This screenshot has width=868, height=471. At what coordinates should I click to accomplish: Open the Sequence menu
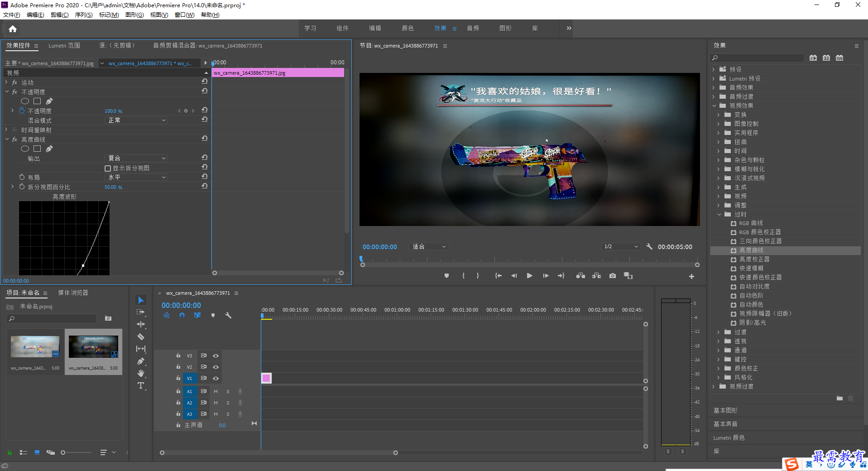(83, 15)
